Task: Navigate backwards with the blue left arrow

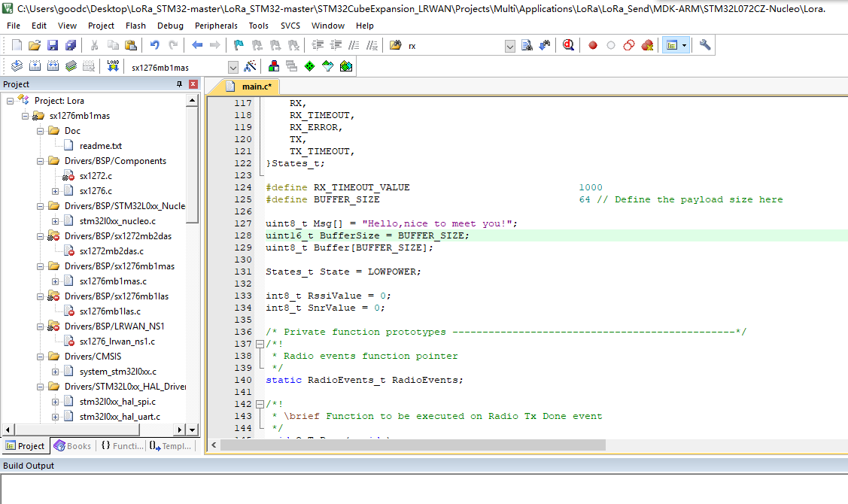Action: coord(197,45)
